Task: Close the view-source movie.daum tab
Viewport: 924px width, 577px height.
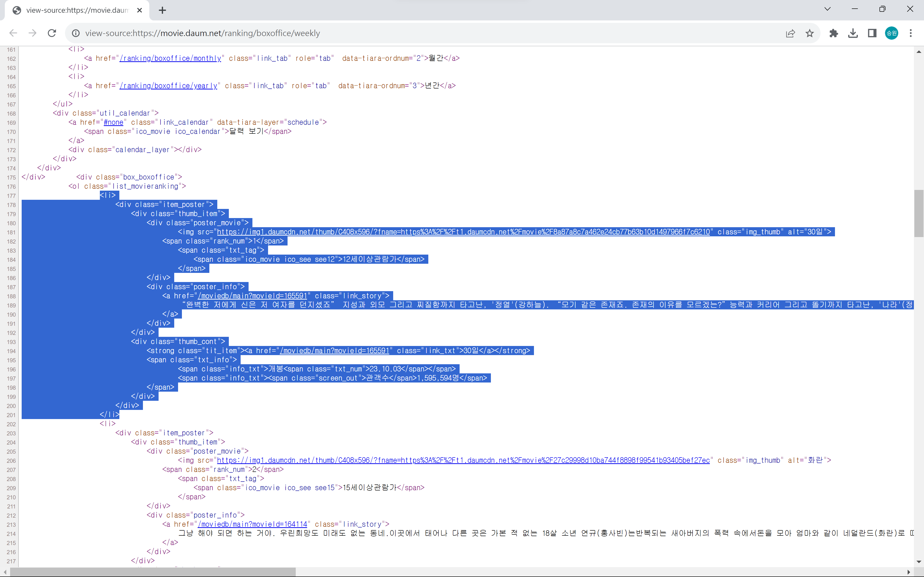Action: click(140, 10)
